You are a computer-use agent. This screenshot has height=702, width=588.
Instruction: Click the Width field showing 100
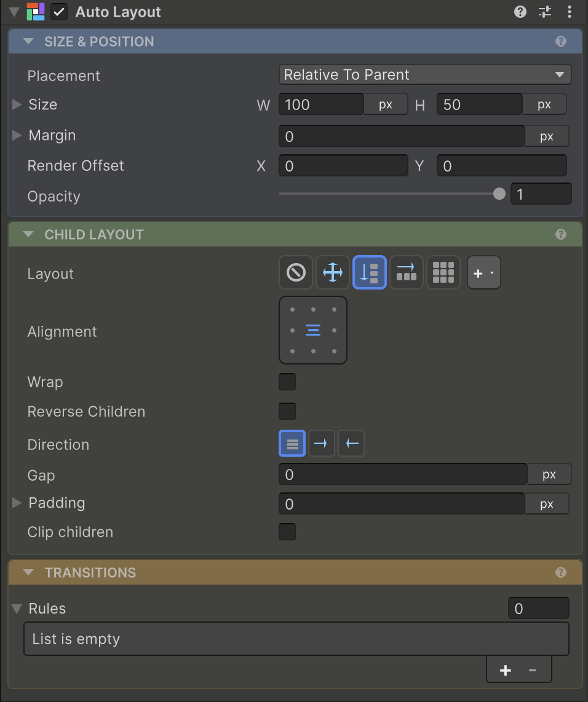[321, 105]
